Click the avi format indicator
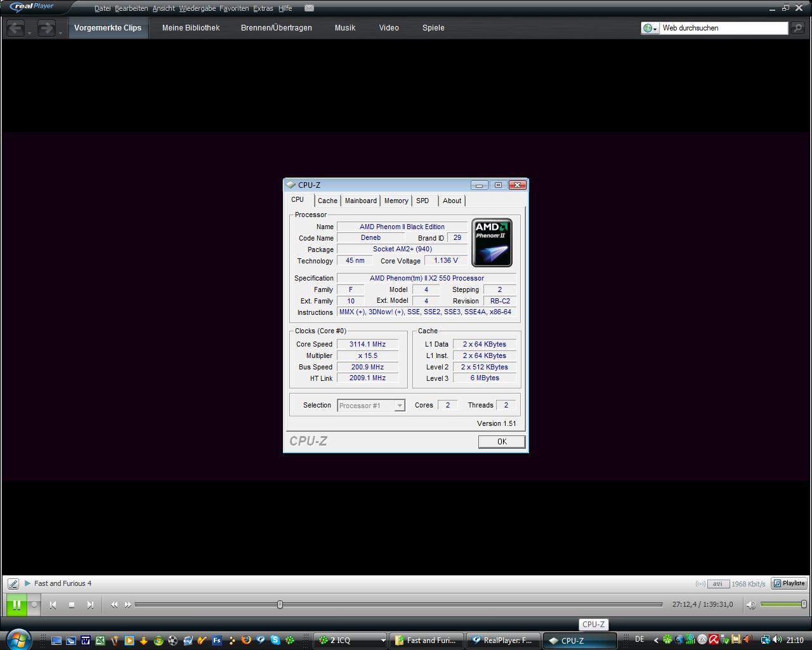812x650 pixels. click(717, 584)
